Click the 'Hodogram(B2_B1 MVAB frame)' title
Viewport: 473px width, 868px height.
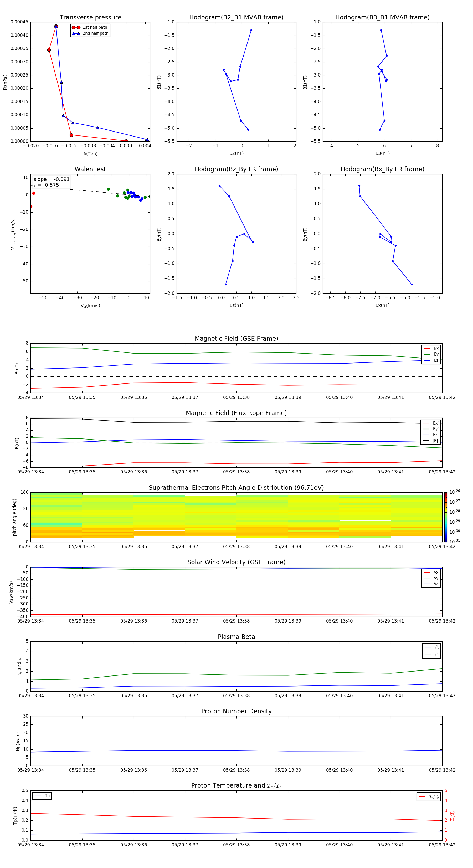[236, 17]
